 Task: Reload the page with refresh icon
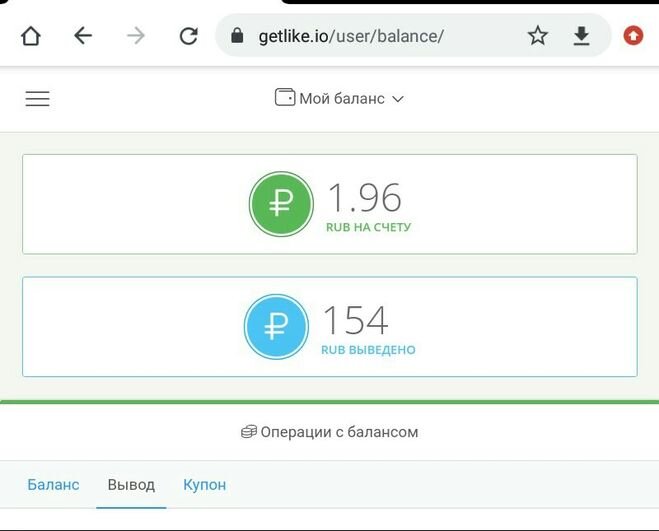click(189, 36)
